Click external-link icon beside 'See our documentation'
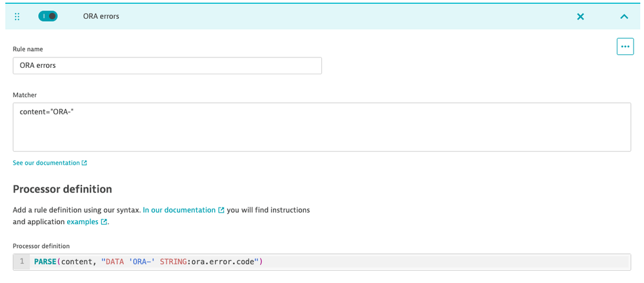 click(x=85, y=163)
